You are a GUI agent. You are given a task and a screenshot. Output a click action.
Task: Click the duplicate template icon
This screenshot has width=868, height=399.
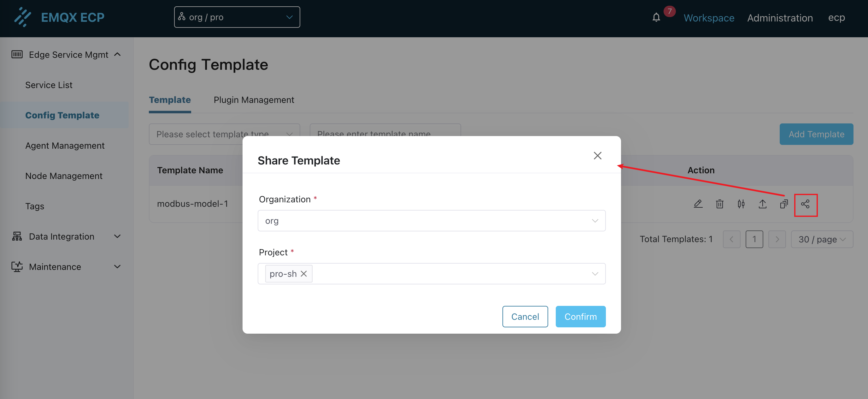[783, 204]
